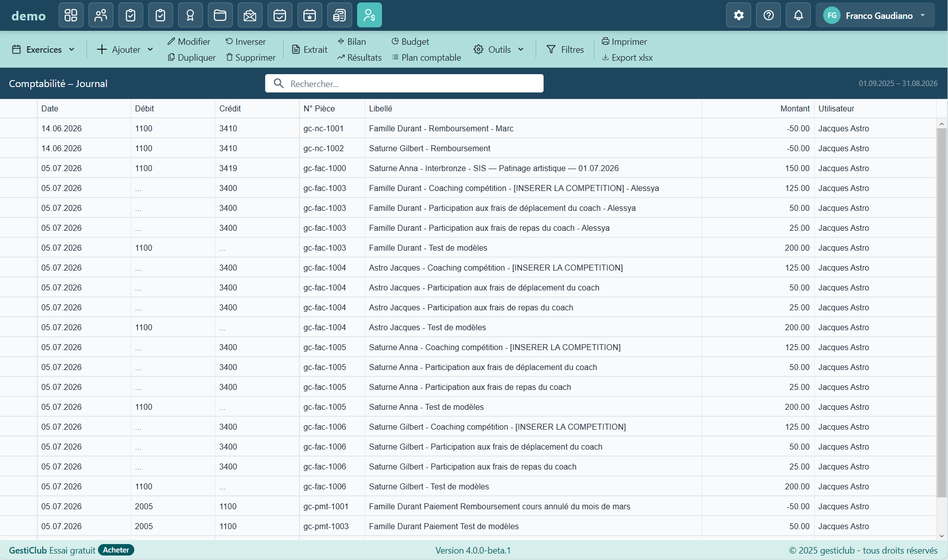This screenshot has width=948, height=560.
Task: Click the clipboard icon beside the members icon
Action: coord(131,15)
